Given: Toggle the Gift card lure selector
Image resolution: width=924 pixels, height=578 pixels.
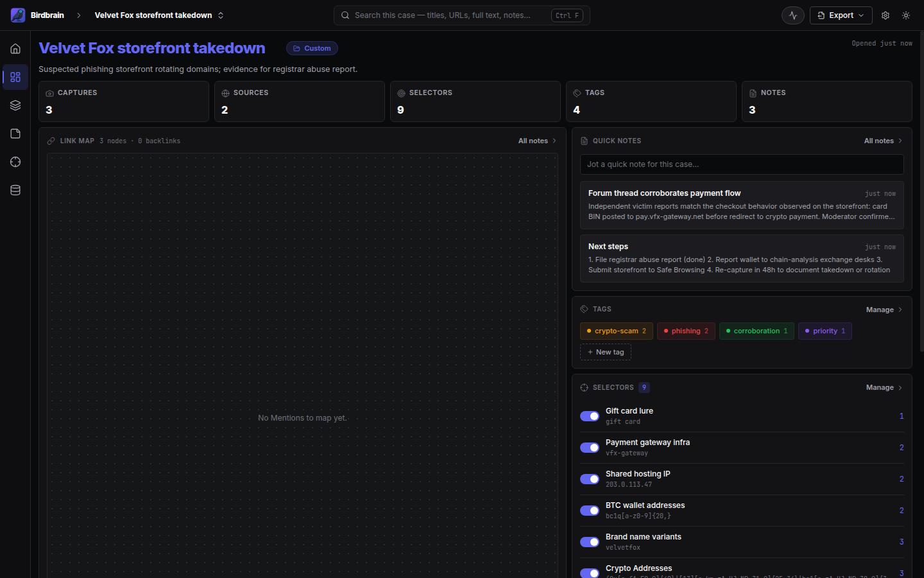Looking at the screenshot, I should pyautogui.click(x=590, y=416).
